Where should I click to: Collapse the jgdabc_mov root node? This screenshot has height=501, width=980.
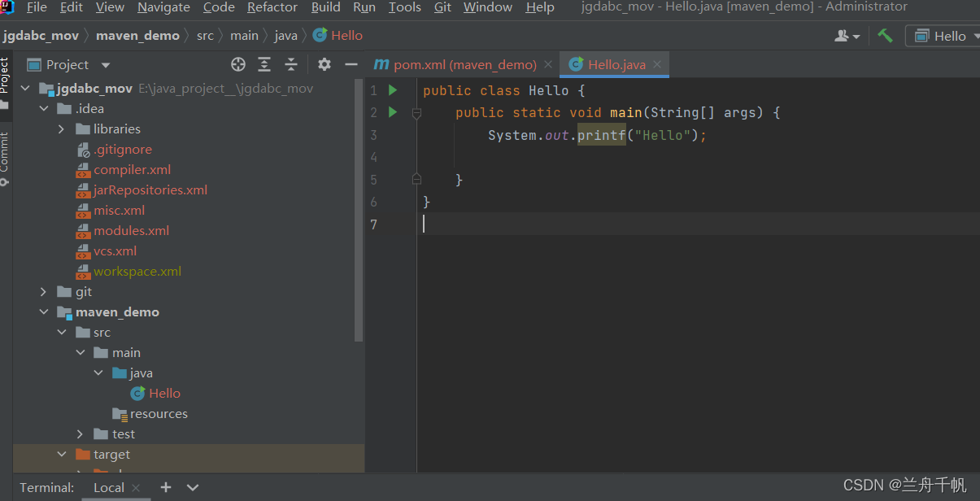[25, 89]
